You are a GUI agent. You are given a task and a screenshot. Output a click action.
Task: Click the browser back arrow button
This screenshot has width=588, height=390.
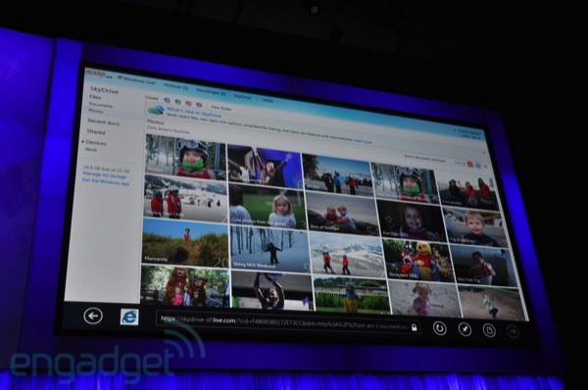tap(93, 316)
